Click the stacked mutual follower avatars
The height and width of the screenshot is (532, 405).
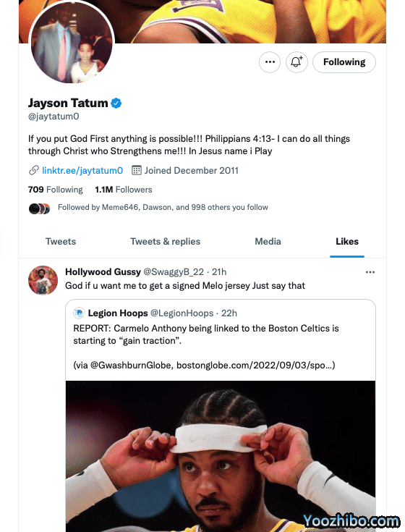39,208
